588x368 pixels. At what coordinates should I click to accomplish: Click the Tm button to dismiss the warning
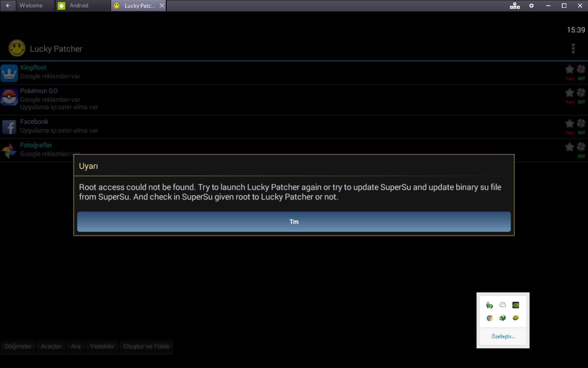pyautogui.click(x=294, y=222)
